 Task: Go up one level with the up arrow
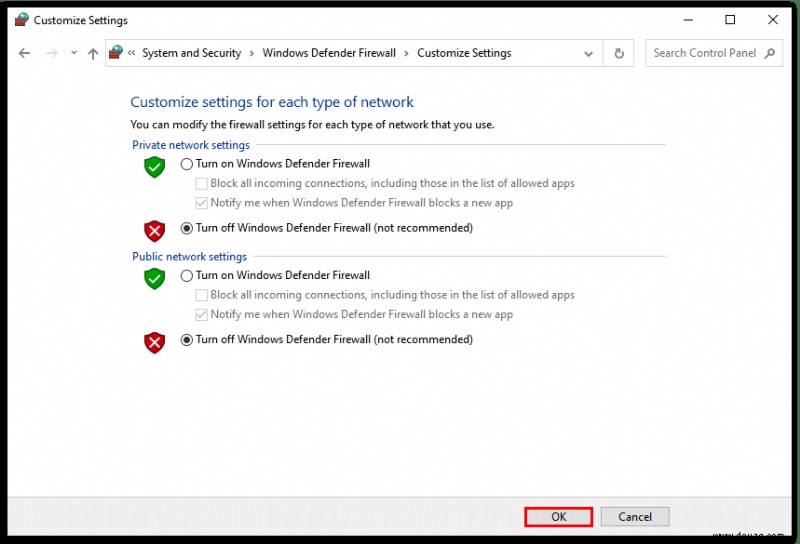pos(93,53)
